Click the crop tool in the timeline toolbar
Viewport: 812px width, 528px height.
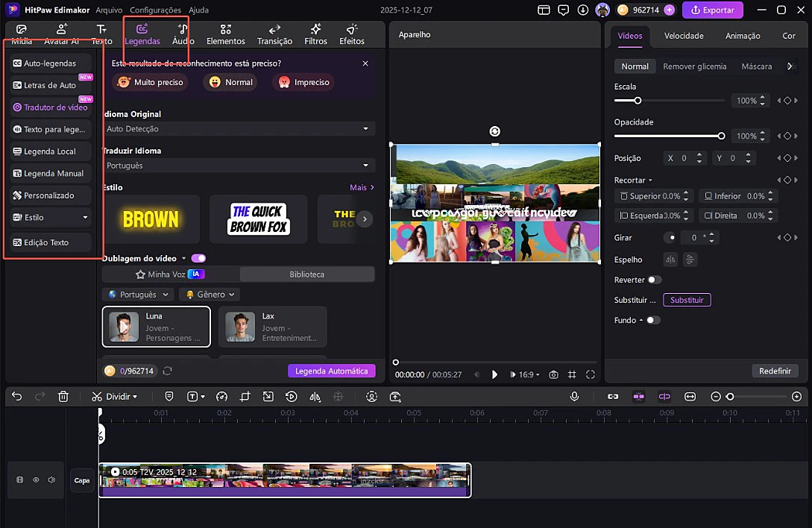point(245,397)
